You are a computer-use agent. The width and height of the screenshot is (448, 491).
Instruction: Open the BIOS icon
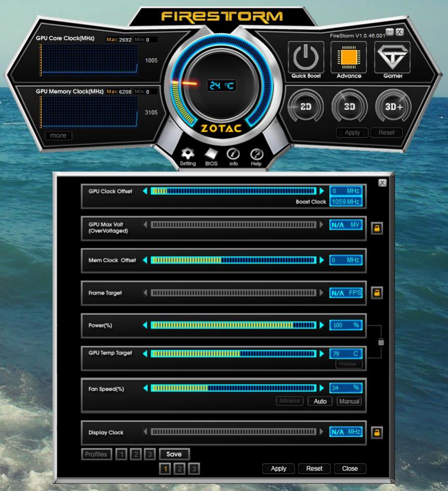click(211, 154)
